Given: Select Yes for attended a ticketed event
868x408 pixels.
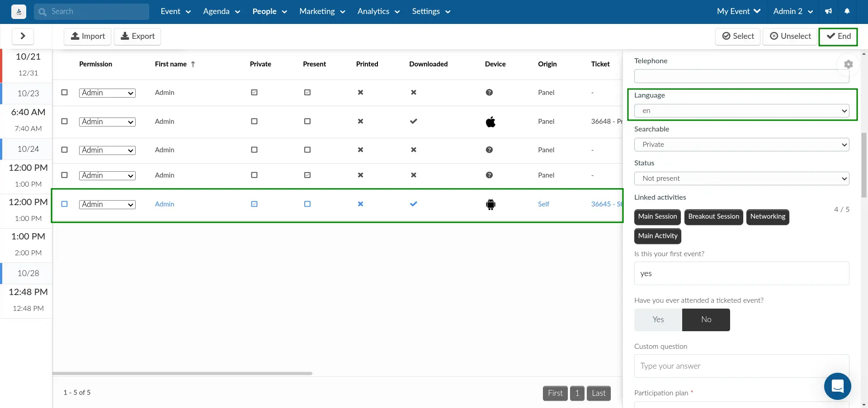Looking at the screenshot, I should pyautogui.click(x=658, y=319).
